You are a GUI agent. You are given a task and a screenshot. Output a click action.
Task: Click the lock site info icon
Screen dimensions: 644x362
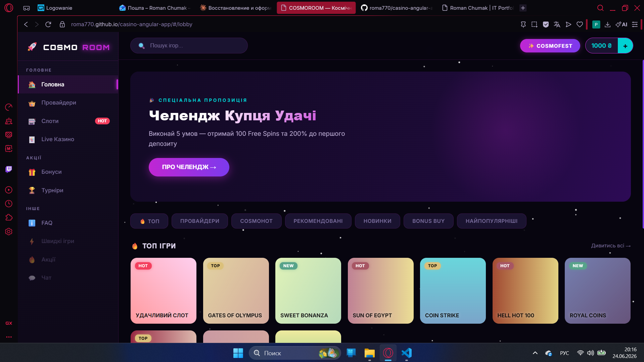pyautogui.click(x=62, y=24)
